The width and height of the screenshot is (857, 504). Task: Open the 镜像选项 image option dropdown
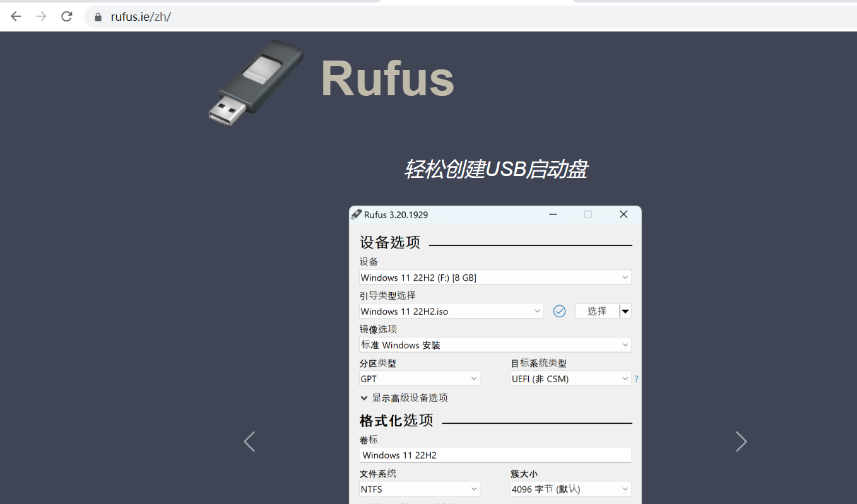click(495, 345)
